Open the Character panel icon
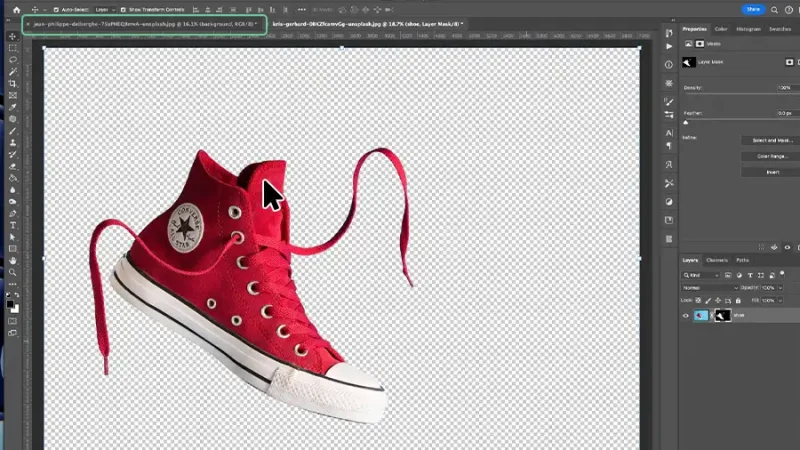 [669, 133]
